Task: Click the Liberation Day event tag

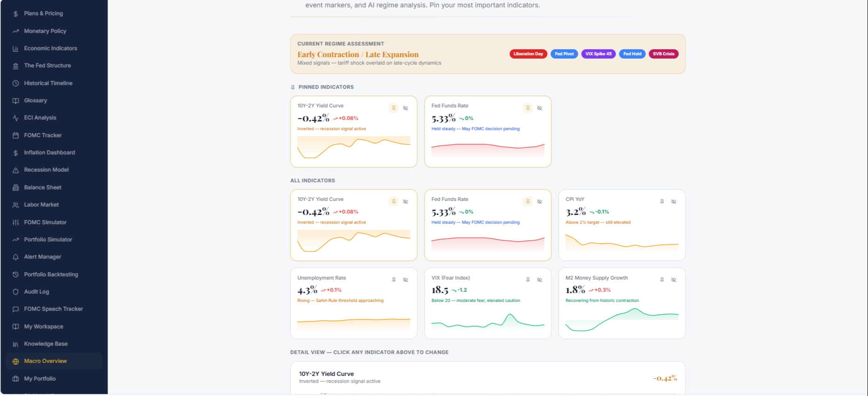Action: coord(528,54)
